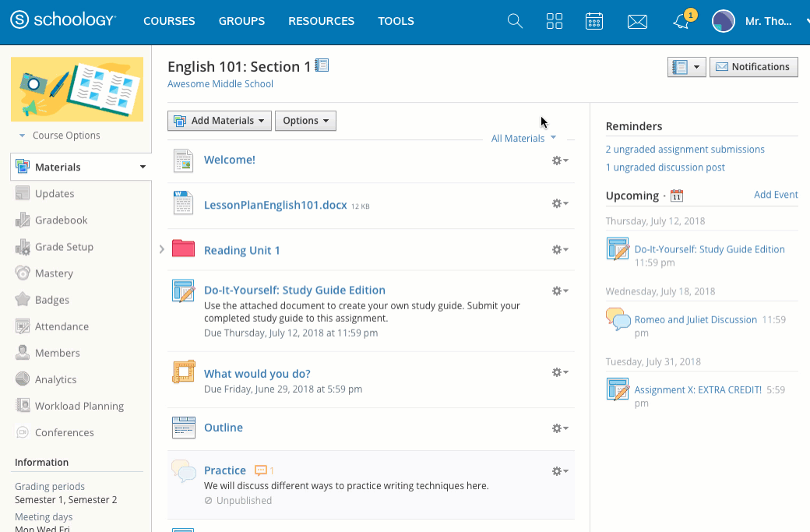
Task: Open gear menu for Welcome! item
Action: point(559,160)
